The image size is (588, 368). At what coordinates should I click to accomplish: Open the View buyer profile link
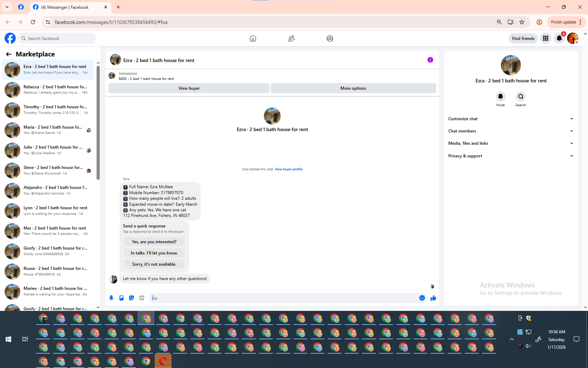click(288, 169)
